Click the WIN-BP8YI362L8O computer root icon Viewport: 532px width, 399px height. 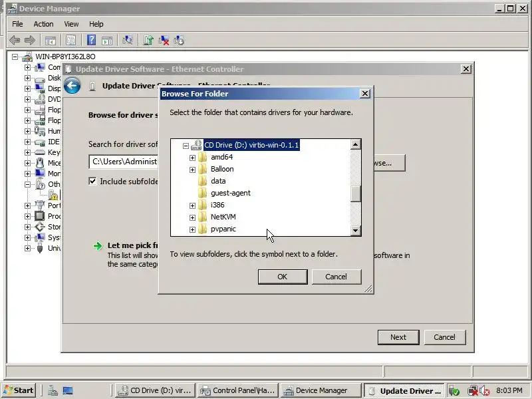point(27,57)
